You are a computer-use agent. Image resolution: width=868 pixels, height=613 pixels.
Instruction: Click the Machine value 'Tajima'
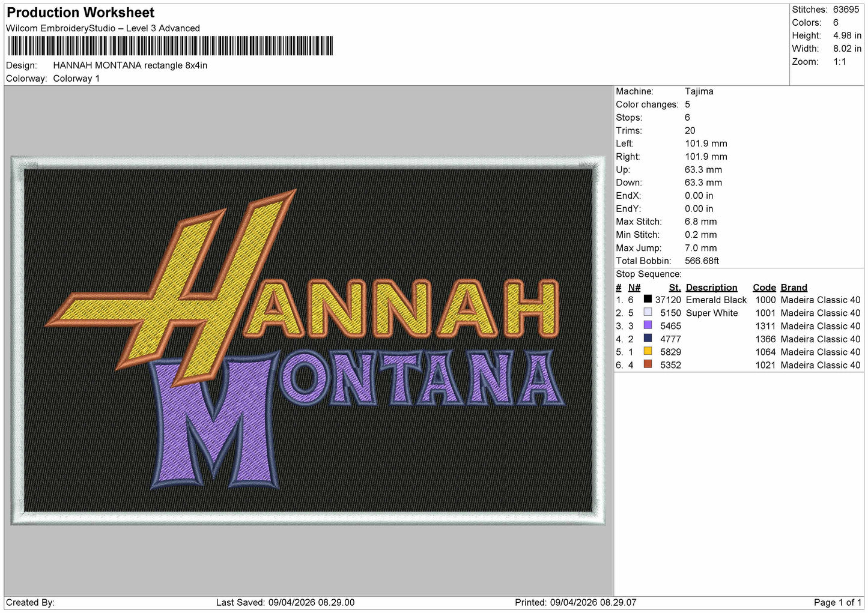point(699,91)
